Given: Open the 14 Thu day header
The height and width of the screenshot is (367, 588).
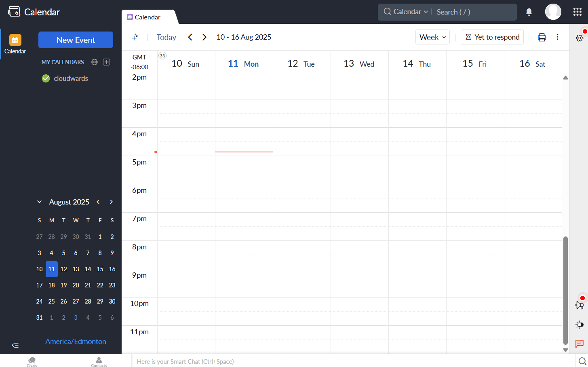Looking at the screenshot, I should point(417,63).
